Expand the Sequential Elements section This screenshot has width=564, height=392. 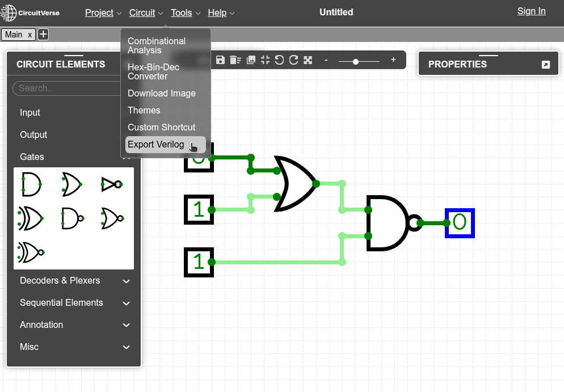pos(74,303)
